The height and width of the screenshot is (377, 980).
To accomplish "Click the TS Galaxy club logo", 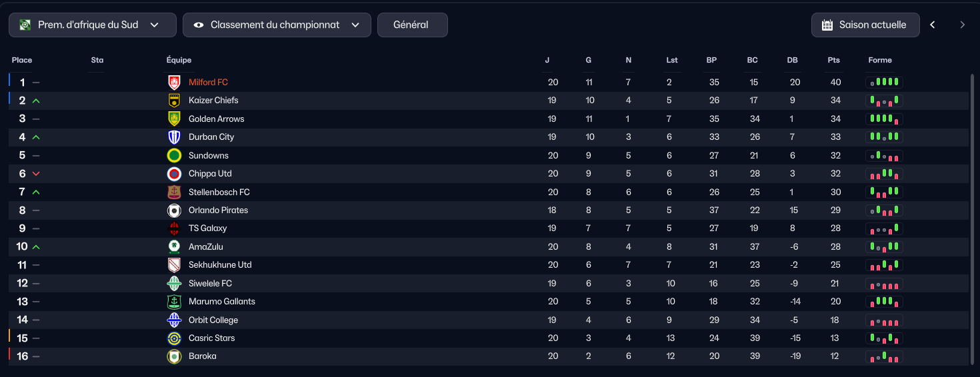I will click(174, 228).
